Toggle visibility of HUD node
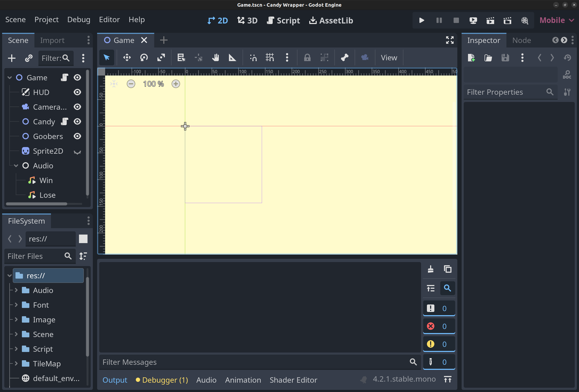The height and width of the screenshot is (392, 579). (77, 92)
